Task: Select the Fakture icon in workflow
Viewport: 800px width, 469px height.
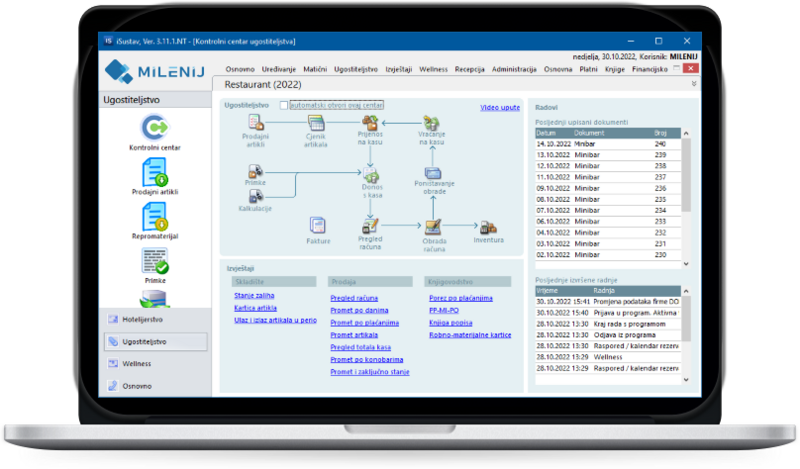Action: click(318, 225)
